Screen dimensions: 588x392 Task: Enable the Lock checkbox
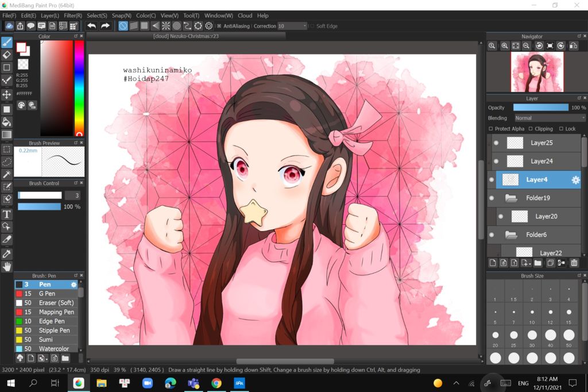[562, 128]
